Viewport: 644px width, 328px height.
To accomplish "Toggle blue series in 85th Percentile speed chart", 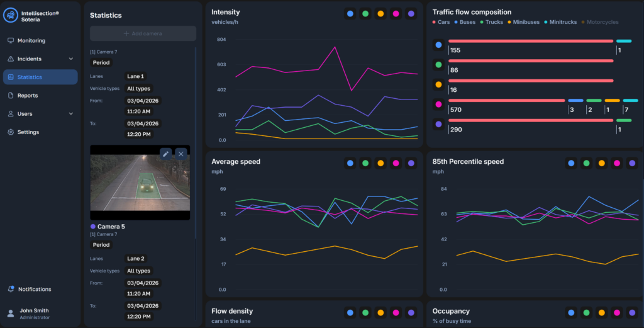I will pos(571,163).
